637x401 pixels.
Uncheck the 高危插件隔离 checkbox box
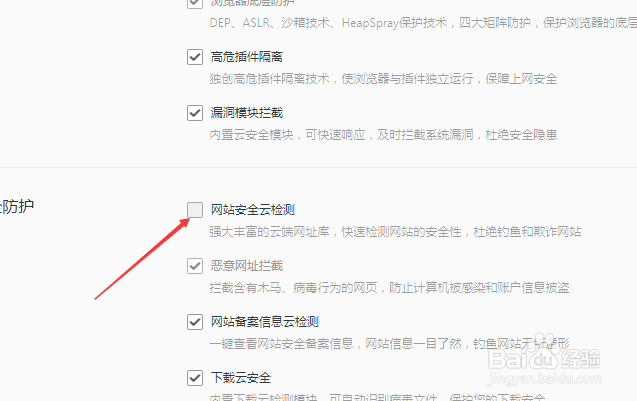click(195, 57)
